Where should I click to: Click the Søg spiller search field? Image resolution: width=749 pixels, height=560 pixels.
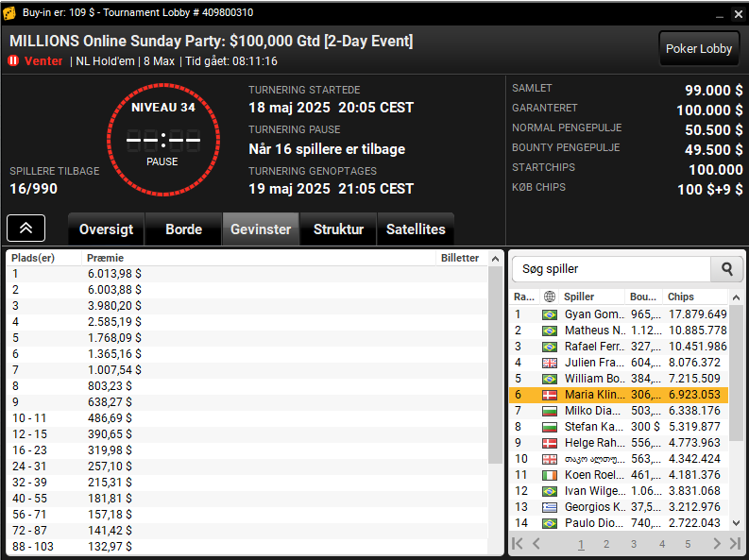click(x=611, y=269)
